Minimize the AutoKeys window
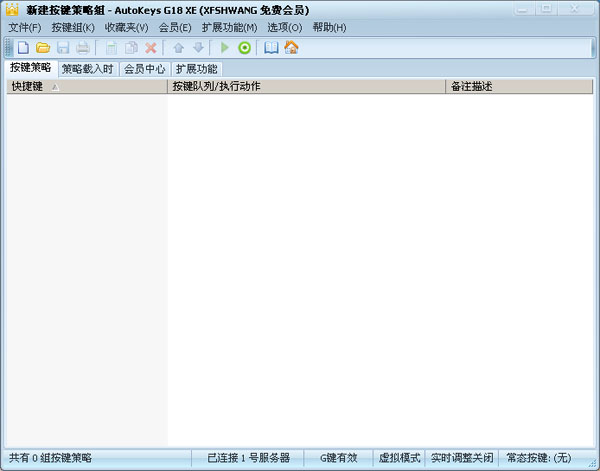The height and width of the screenshot is (471, 600). pyautogui.click(x=523, y=9)
